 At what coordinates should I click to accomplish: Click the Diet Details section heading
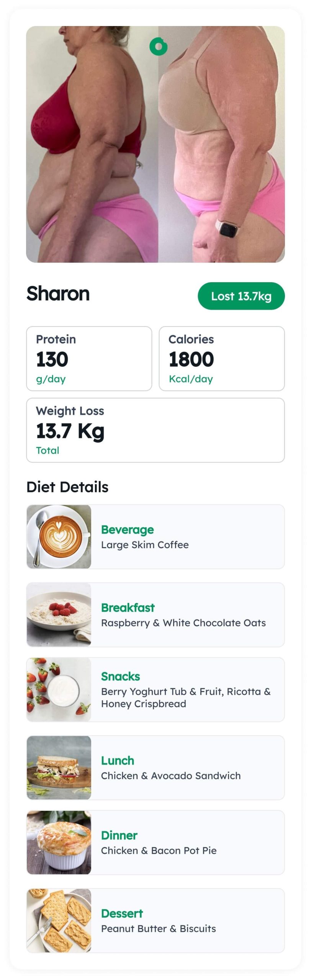tap(67, 487)
